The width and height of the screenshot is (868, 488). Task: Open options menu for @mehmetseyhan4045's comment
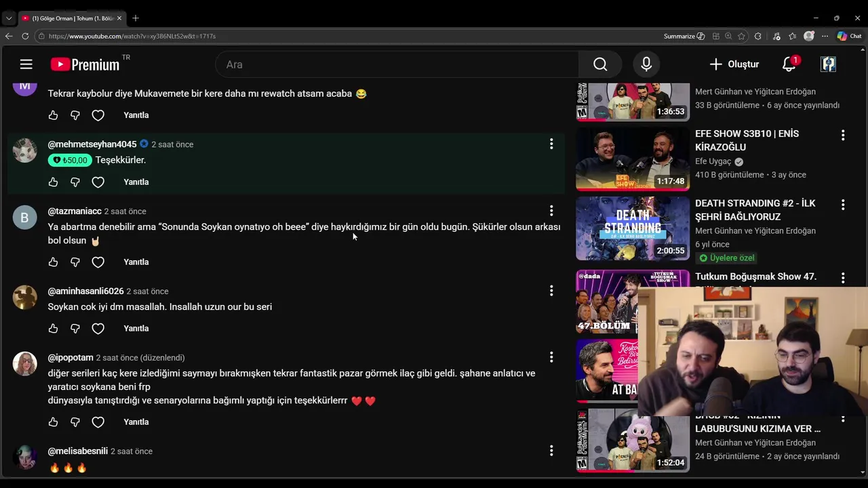tap(551, 144)
